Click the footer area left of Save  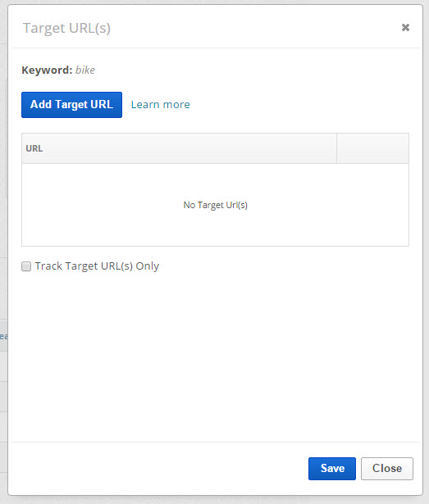(x=157, y=468)
